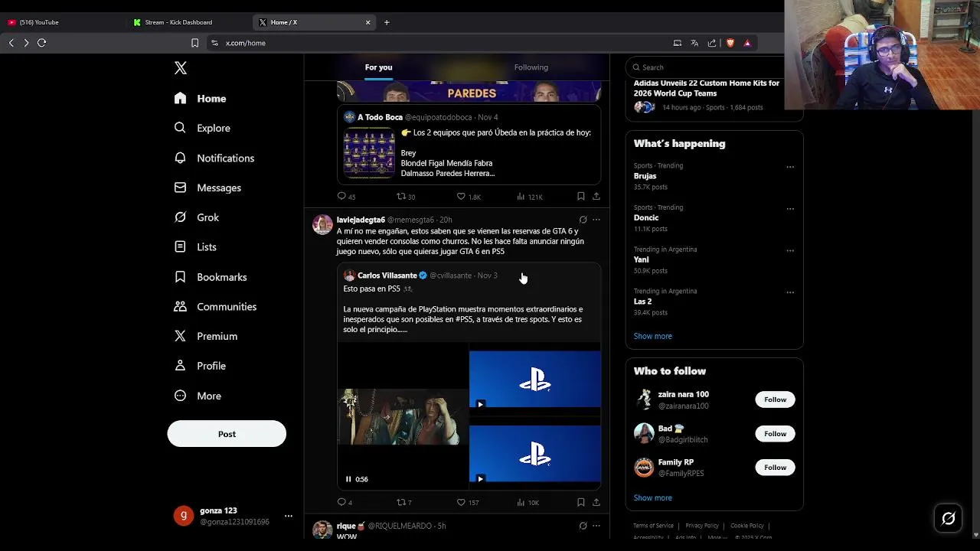Screen dimensions: 980x551
Task: Click the Premium X icon in the sidebar
Action: (180, 336)
